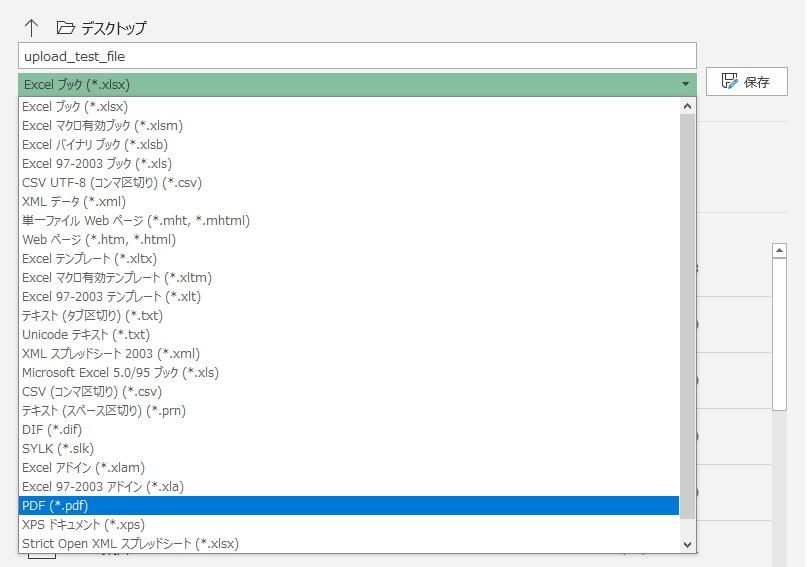
Task: Click the Save button
Action: coord(746,82)
